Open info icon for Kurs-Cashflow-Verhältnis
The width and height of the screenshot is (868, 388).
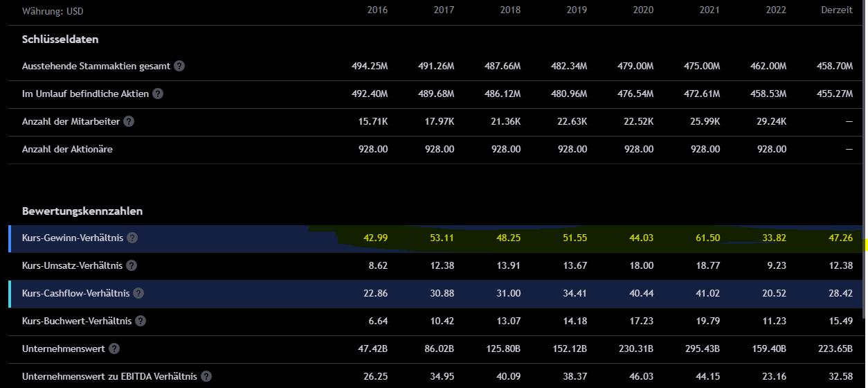tap(138, 293)
